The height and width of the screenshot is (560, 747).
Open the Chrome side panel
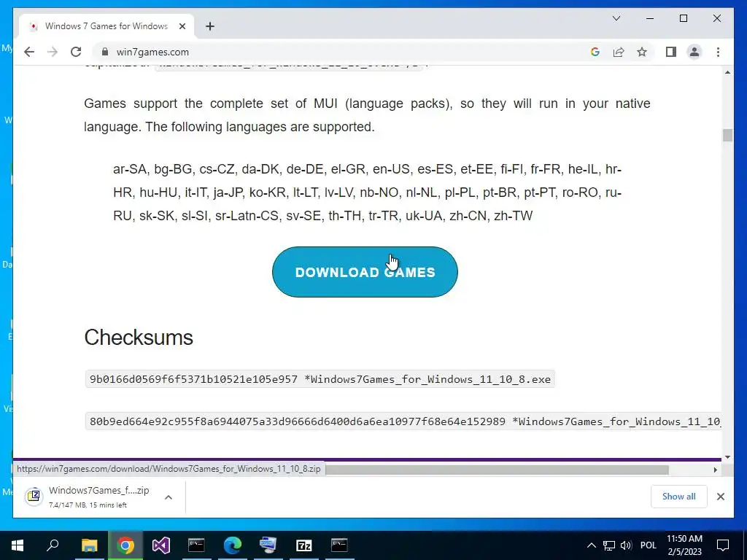pos(671,52)
